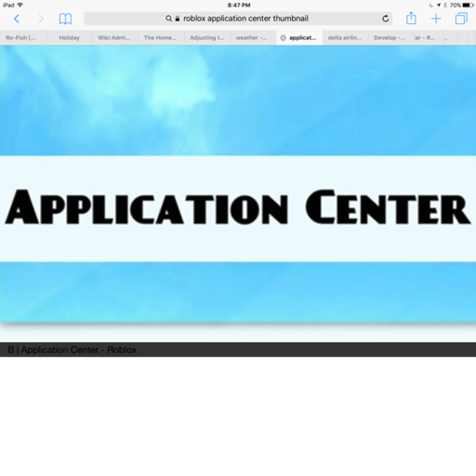Follow the 'B | Application Center - Roblox' link
This screenshot has height=476, width=476.
pos(72,350)
